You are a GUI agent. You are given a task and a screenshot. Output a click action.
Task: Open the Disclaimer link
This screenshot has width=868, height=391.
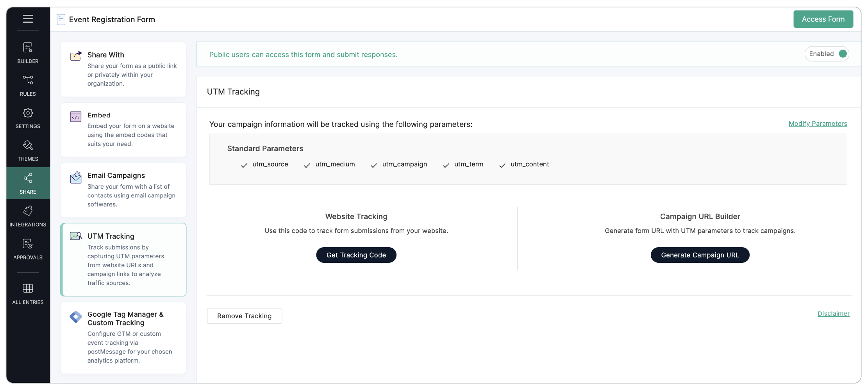(x=834, y=314)
